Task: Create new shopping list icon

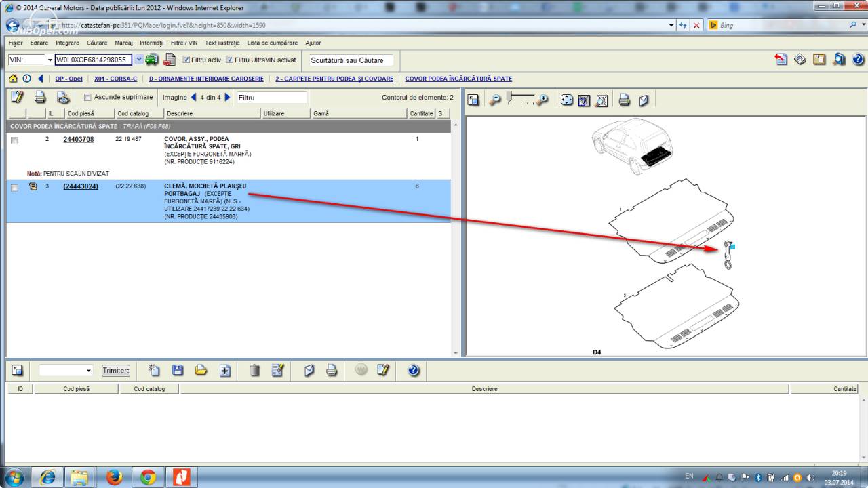Action: click(x=154, y=370)
